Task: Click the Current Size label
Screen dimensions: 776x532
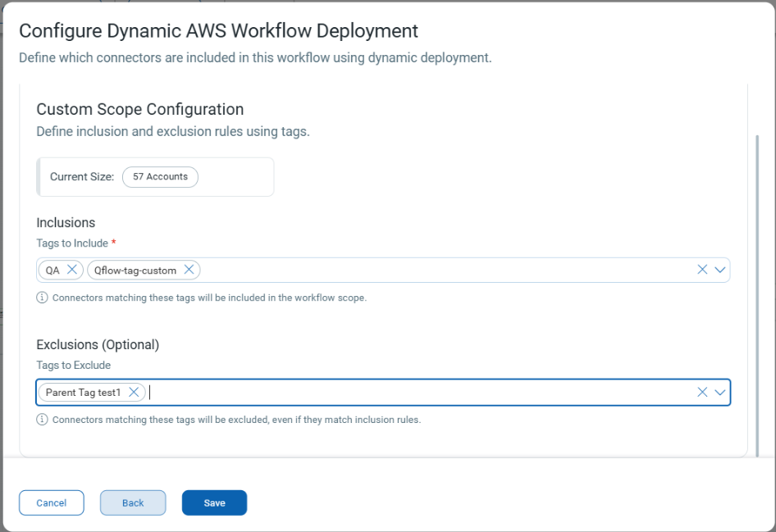Action: [x=82, y=177]
